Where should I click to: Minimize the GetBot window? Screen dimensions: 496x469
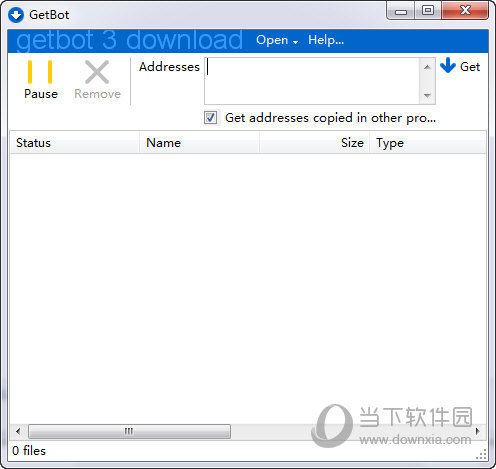pyautogui.click(x=401, y=11)
